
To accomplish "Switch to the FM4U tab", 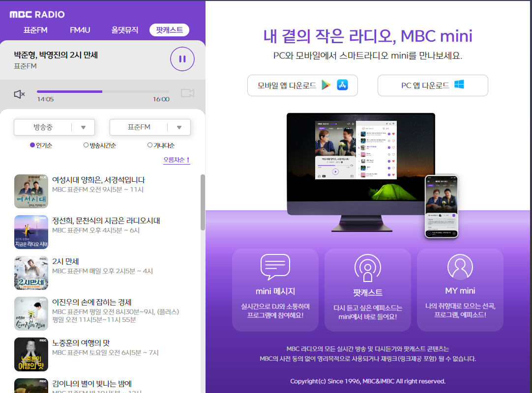I will coord(80,30).
